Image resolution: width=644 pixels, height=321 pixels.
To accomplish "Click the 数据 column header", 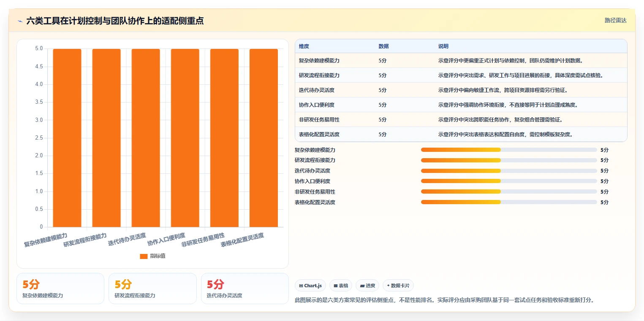I will [384, 46].
